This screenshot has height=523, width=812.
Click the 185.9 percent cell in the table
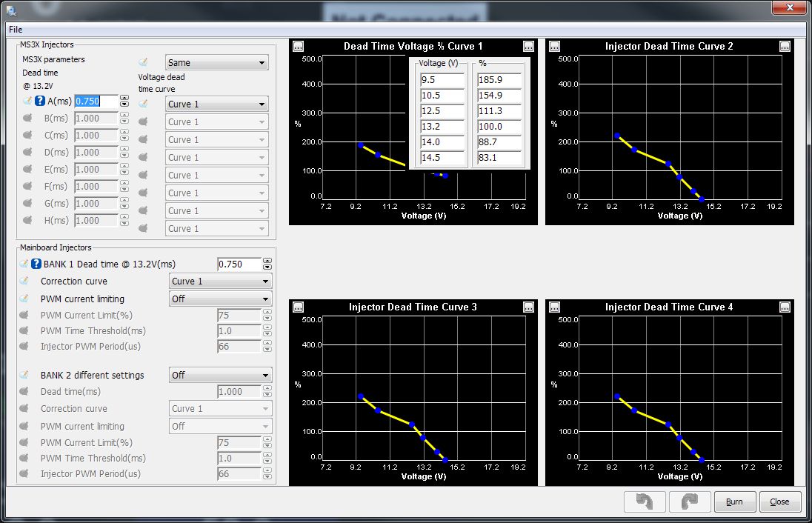pyautogui.click(x=499, y=79)
